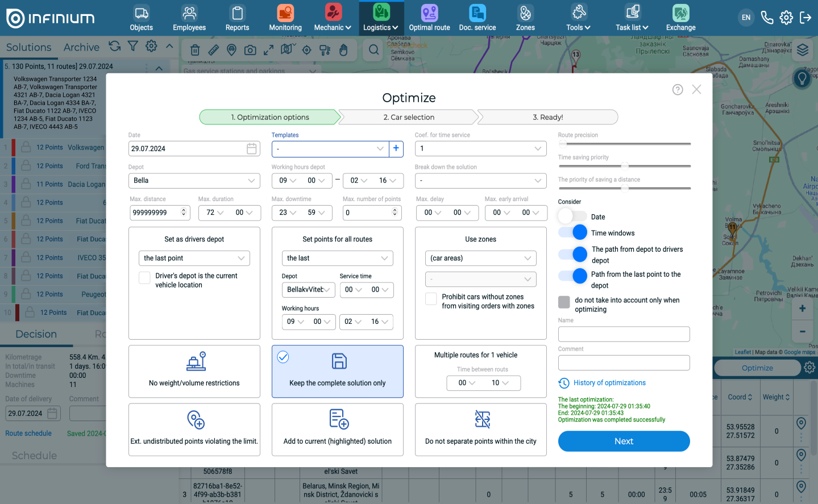Screen dimensions: 818x504
Task: Open the History of optimizations link
Action: pos(609,383)
